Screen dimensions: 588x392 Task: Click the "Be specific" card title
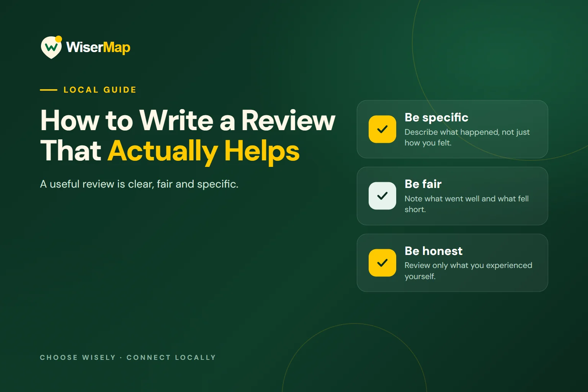click(x=436, y=118)
